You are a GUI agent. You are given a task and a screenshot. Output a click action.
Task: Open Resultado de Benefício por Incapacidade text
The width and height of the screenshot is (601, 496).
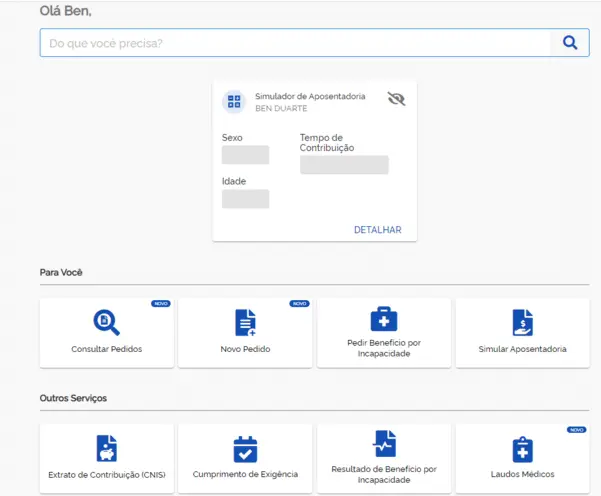(x=384, y=474)
